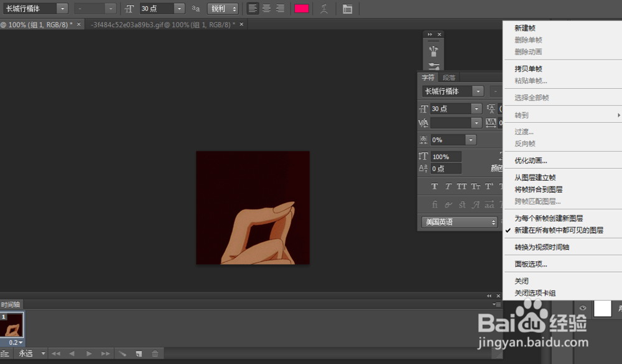The width and height of the screenshot is (622, 364).
Task: Toggle Small Caps style
Action: pyautogui.click(x=475, y=186)
